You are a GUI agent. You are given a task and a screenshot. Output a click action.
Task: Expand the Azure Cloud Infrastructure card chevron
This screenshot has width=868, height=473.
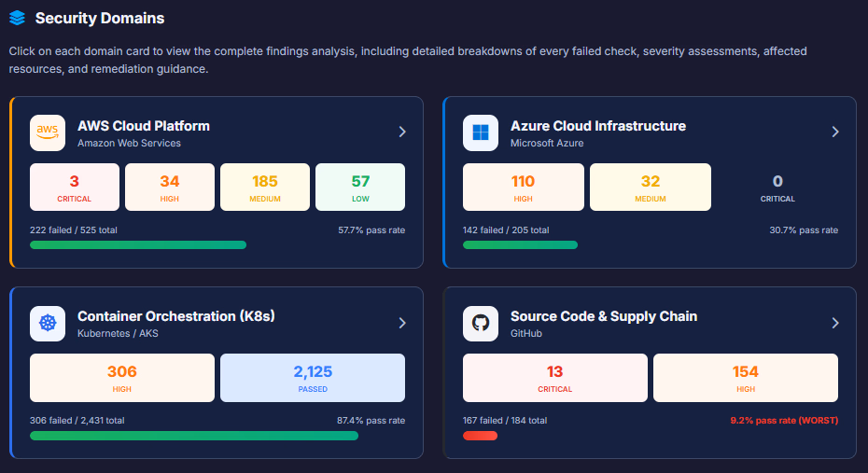point(835,132)
